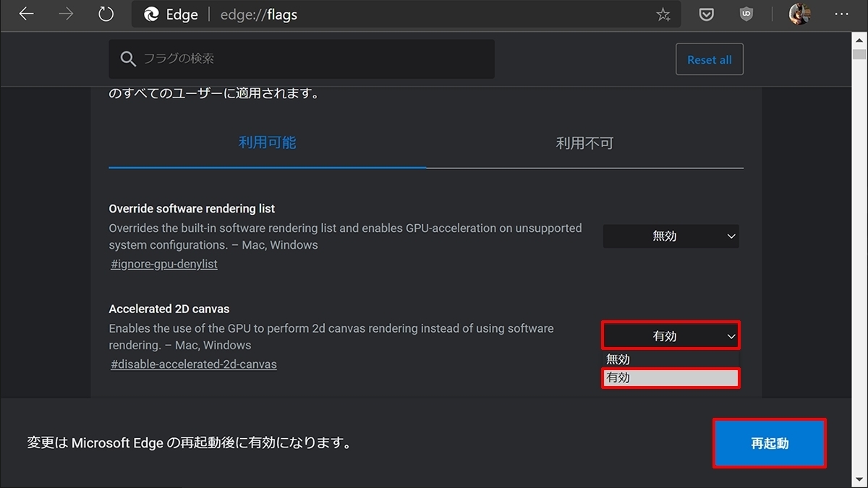Switch to the 利用不可 tab
The height and width of the screenshot is (488, 868).
pos(584,143)
